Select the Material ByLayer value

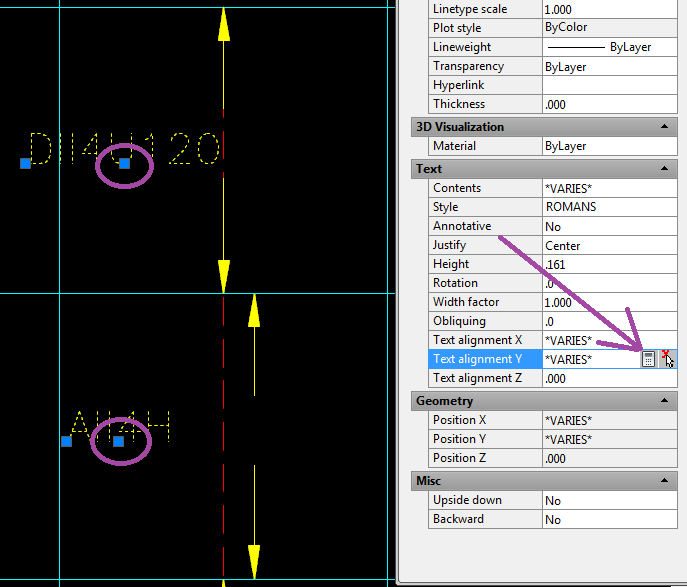(608, 146)
